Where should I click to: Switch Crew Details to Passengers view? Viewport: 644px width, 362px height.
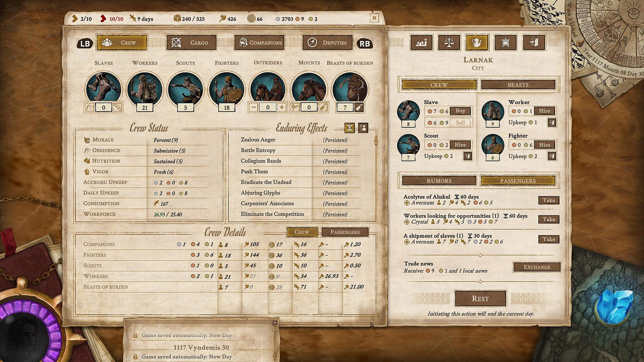(x=345, y=232)
